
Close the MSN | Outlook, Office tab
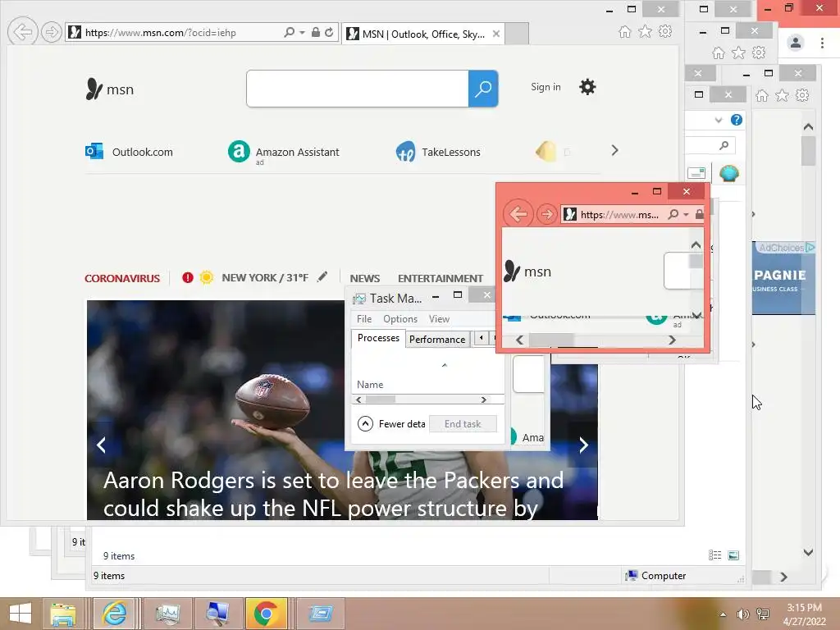496,34
